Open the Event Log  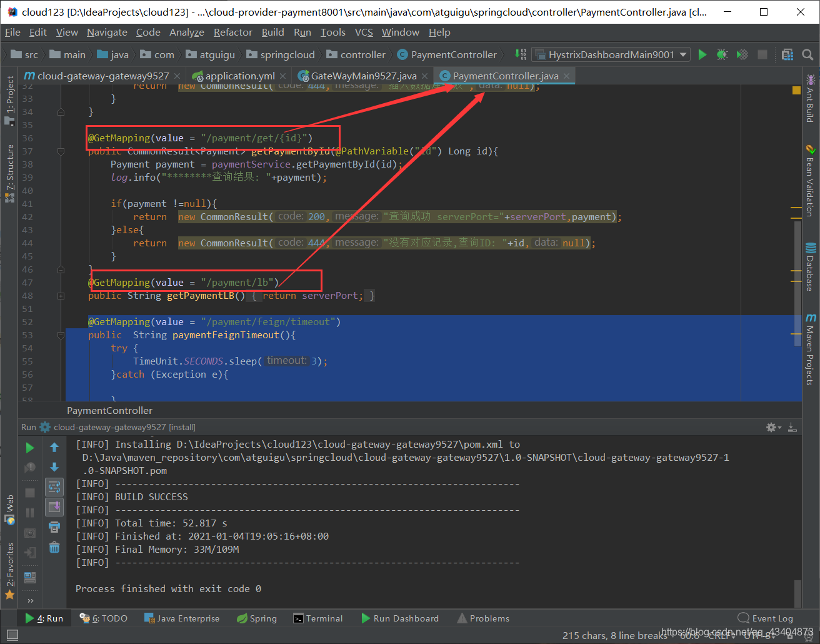pyautogui.click(x=766, y=618)
